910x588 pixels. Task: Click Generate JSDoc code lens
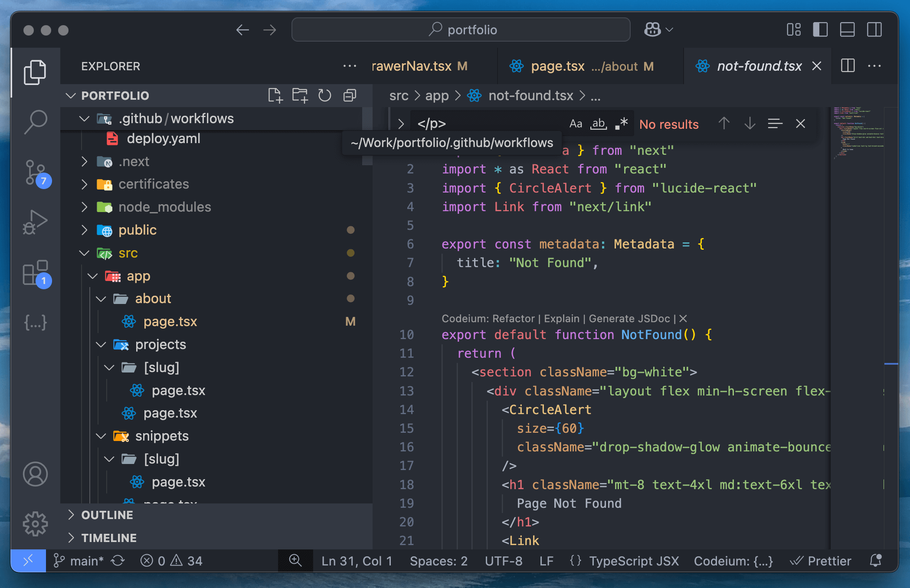pos(629,319)
